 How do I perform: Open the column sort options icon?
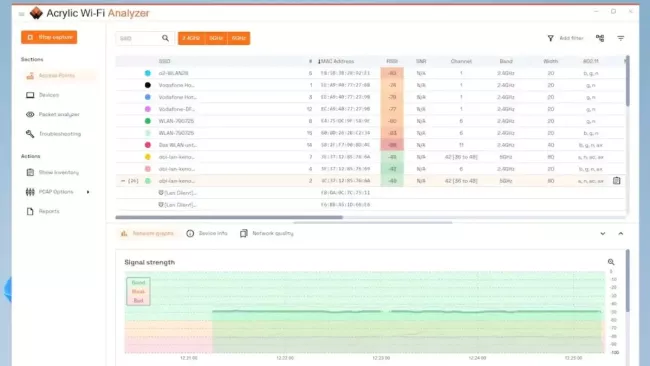tap(621, 38)
